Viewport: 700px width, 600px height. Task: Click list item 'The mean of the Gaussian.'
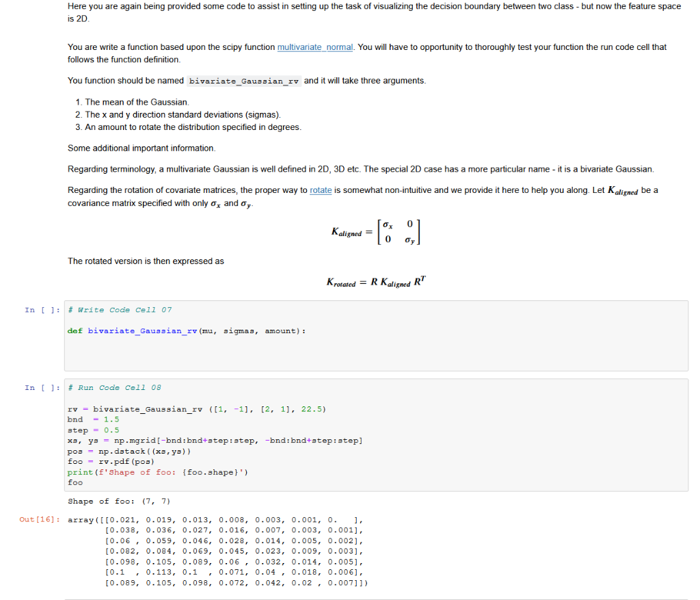(x=137, y=102)
